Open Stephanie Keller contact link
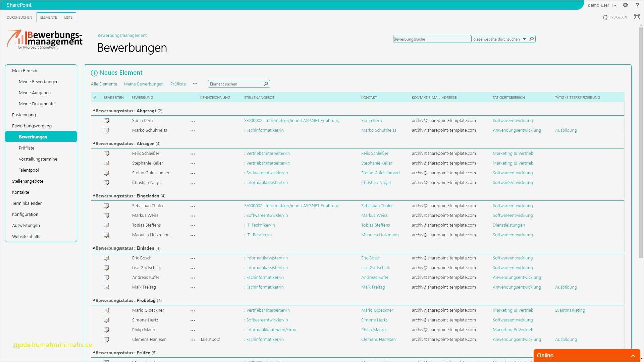This screenshot has height=362, width=644. tap(376, 163)
